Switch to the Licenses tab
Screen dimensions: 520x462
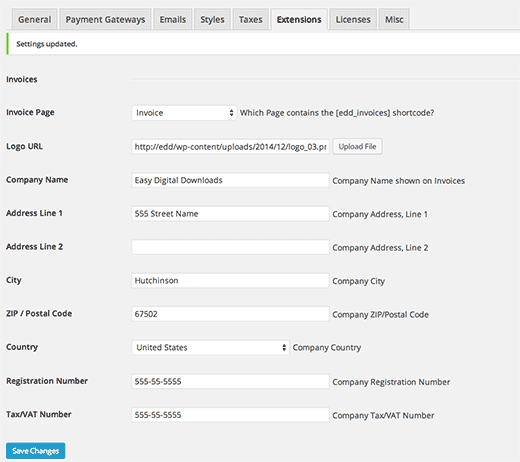point(353,19)
